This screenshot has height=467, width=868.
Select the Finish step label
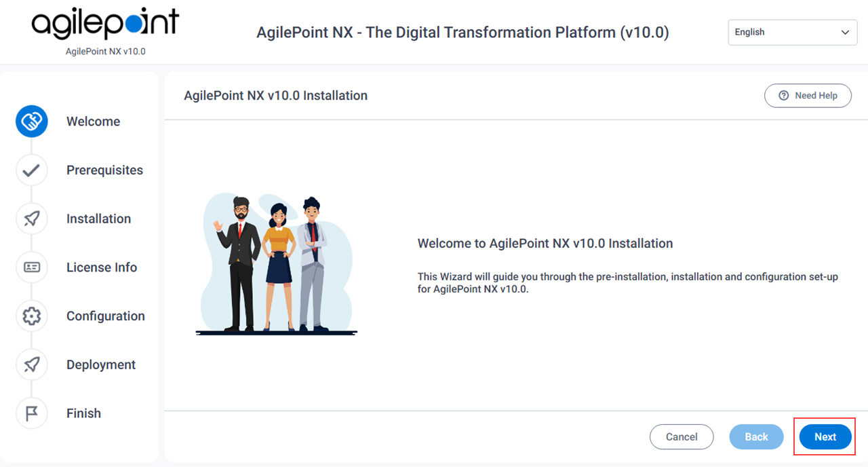coord(83,413)
